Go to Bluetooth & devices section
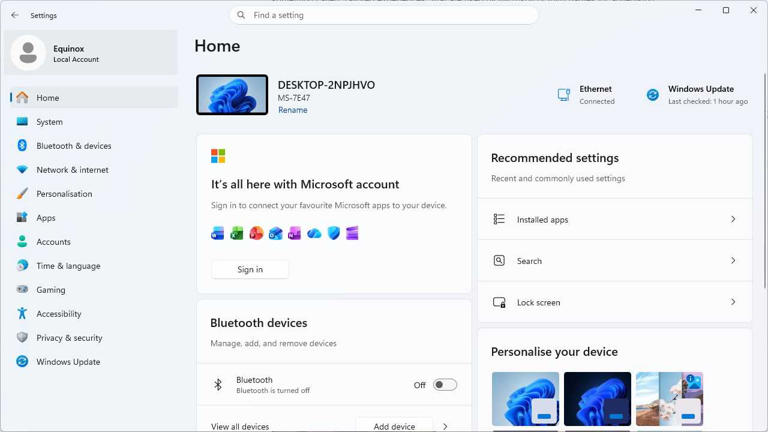Image resolution: width=768 pixels, height=432 pixels. point(93,145)
